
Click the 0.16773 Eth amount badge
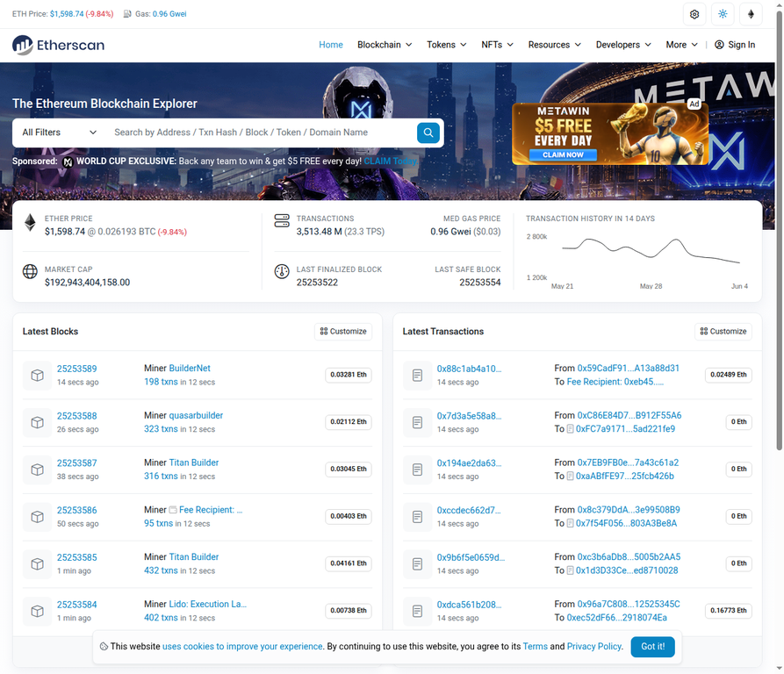click(x=729, y=611)
